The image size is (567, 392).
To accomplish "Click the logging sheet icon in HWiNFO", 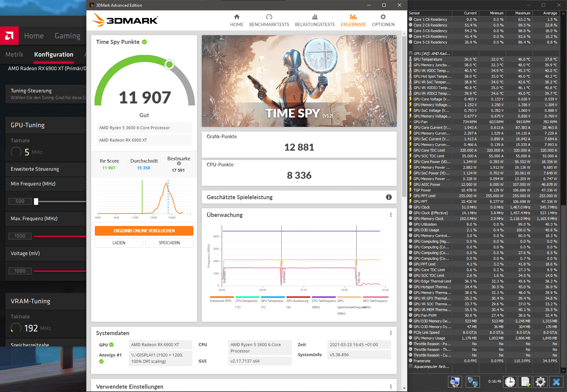I will click(525, 382).
